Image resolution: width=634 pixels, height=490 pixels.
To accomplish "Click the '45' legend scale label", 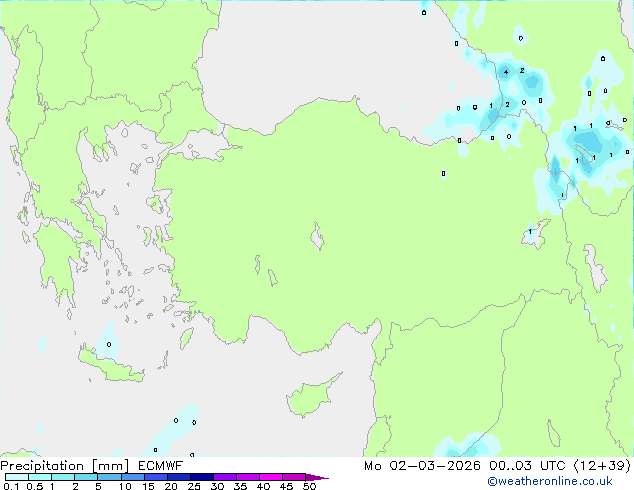I will [286, 486].
